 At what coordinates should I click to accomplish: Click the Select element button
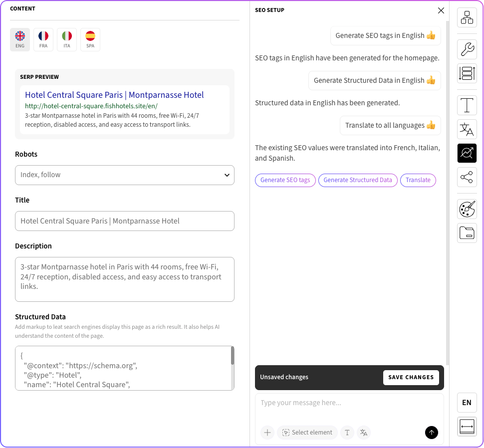pos(307,433)
